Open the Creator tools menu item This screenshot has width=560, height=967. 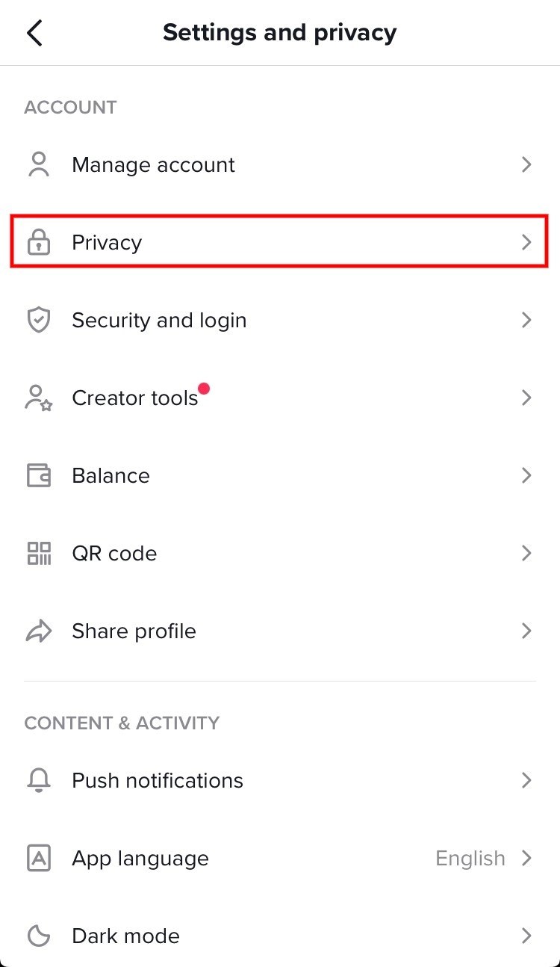(134, 398)
